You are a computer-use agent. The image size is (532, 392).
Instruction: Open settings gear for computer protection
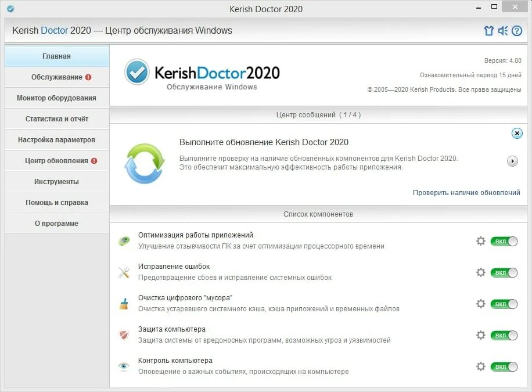tap(481, 335)
